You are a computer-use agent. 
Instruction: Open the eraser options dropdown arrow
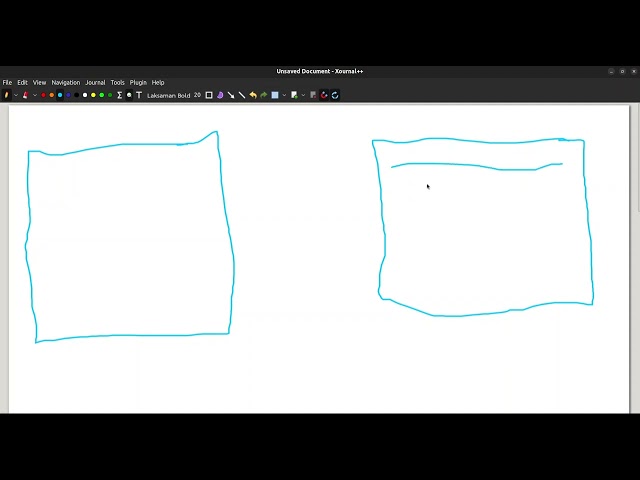tap(35, 95)
